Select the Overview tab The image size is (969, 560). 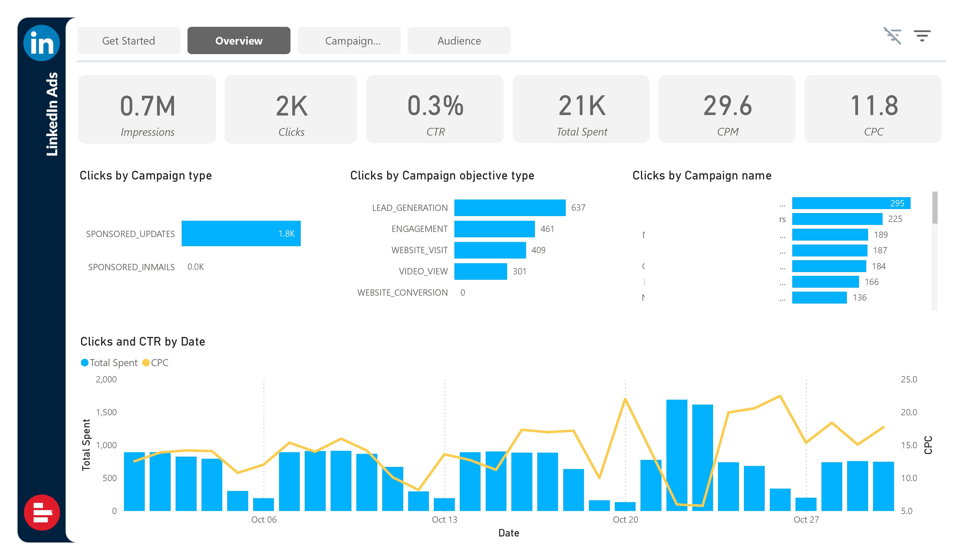[x=238, y=40]
